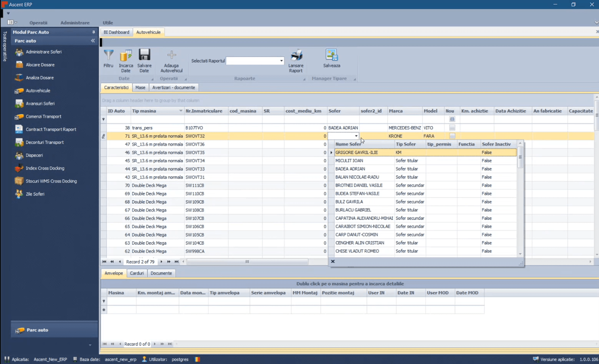Pin the Modul Parc Auto panel
The image size is (599, 364).
[x=93, y=32]
